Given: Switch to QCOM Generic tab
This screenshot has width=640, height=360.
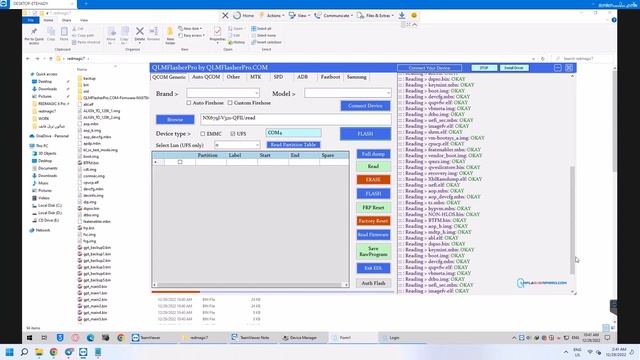Looking at the screenshot, I should (x=169, y=77).
